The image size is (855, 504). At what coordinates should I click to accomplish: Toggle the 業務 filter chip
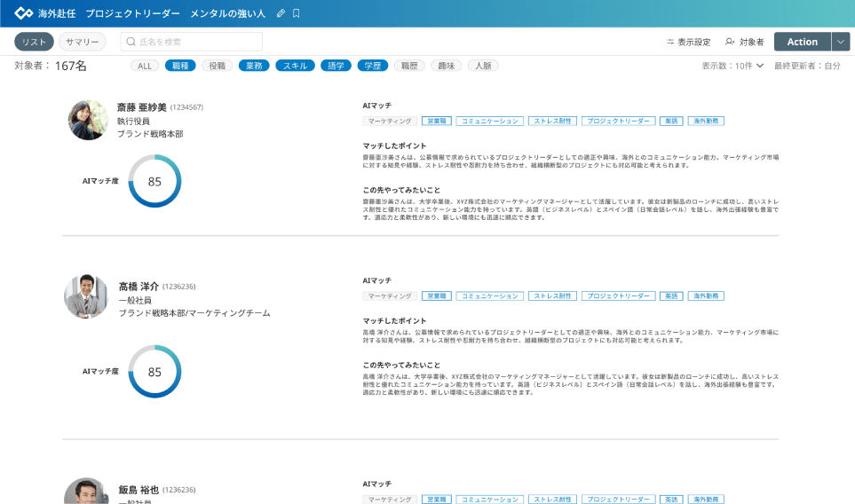[254, 66]
